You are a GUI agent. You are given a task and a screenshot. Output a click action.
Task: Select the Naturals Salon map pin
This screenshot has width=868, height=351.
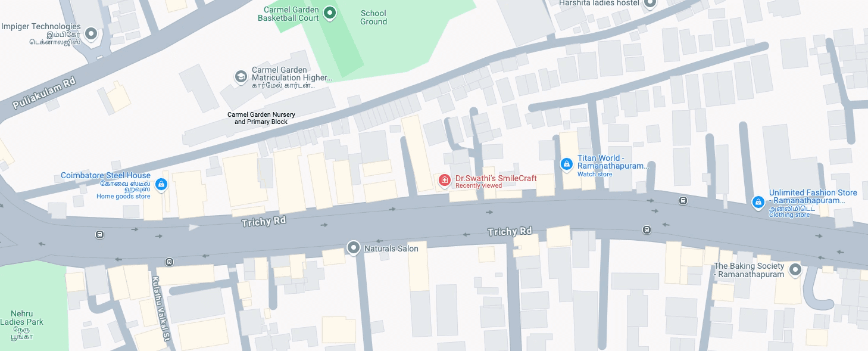coord(354,248)
